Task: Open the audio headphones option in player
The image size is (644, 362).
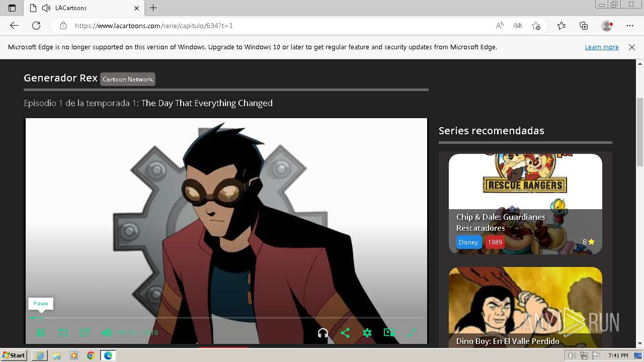Action: point(323,332)
